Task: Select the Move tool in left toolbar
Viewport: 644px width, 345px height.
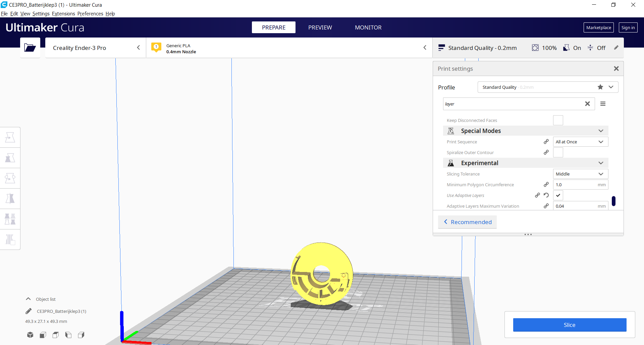Action: click(x=10, y=137)
